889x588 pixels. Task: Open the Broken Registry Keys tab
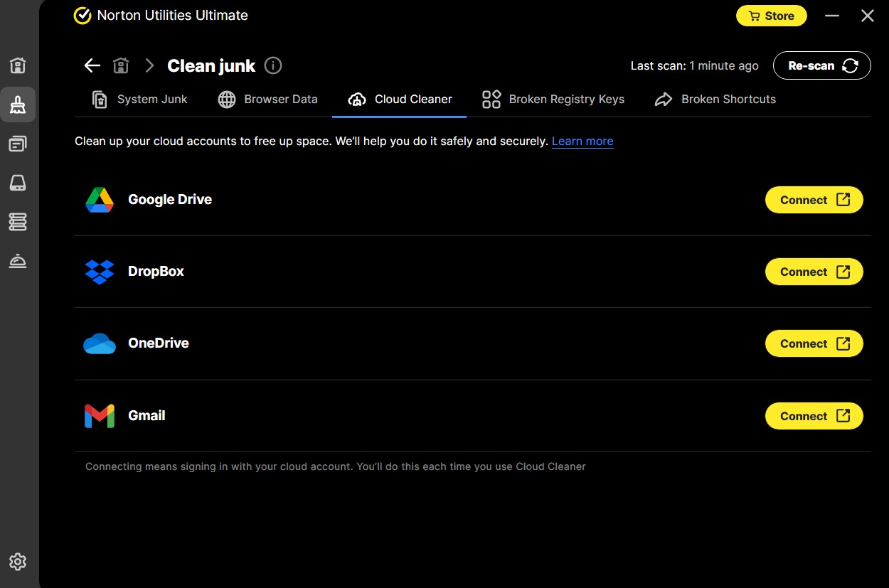pyautogui.click(x=553, y=99)
